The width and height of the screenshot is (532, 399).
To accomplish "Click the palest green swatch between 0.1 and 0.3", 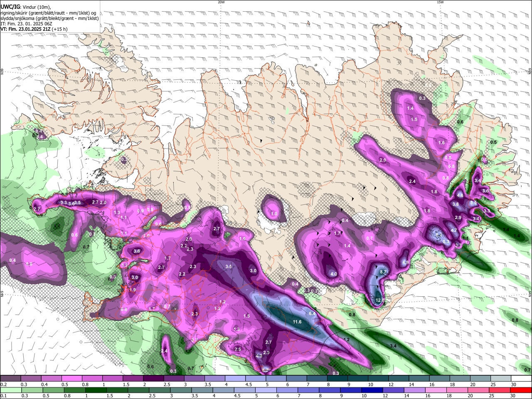I will pos(11,390).
